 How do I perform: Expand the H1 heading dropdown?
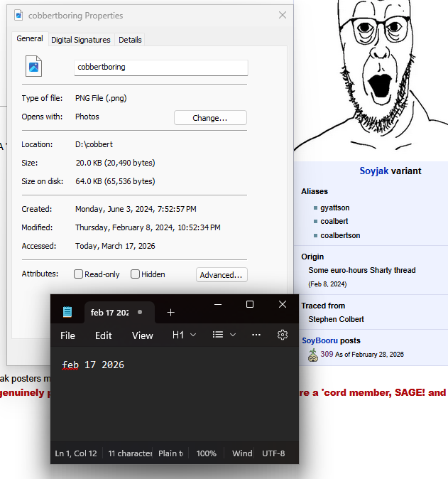point(185,335)
